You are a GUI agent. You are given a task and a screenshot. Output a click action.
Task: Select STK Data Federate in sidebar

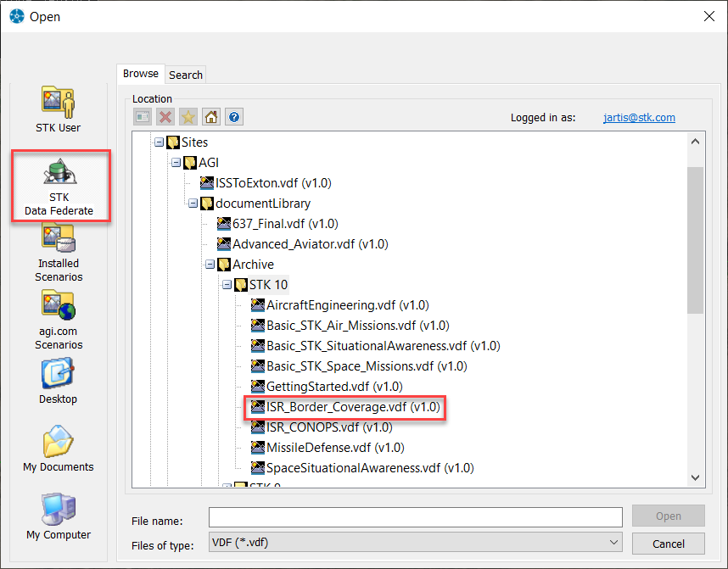click(59, 187)
